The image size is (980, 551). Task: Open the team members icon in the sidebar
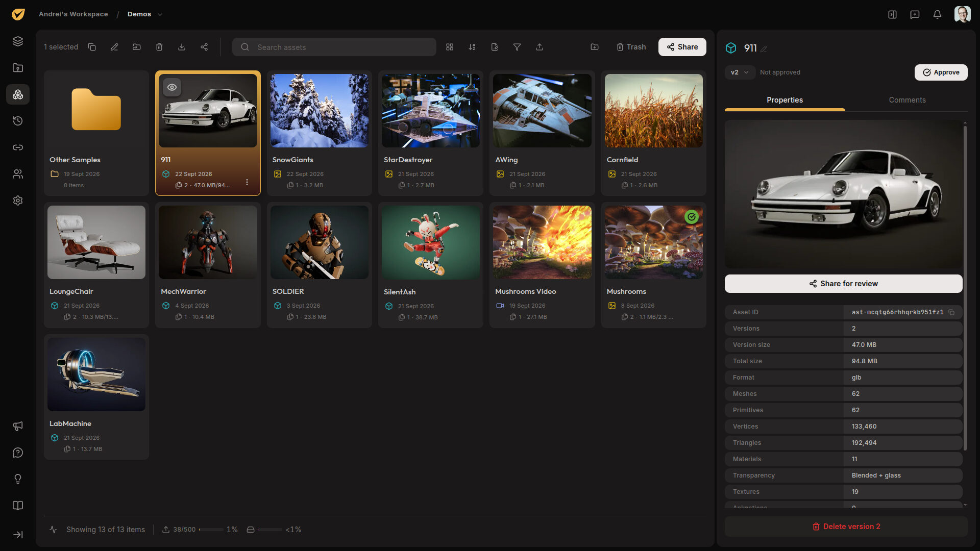[18, 174]
